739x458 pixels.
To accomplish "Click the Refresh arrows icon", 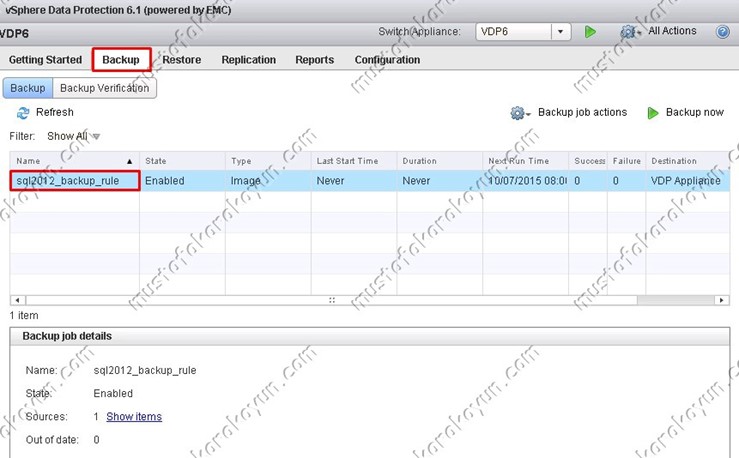I will point(23,113).
